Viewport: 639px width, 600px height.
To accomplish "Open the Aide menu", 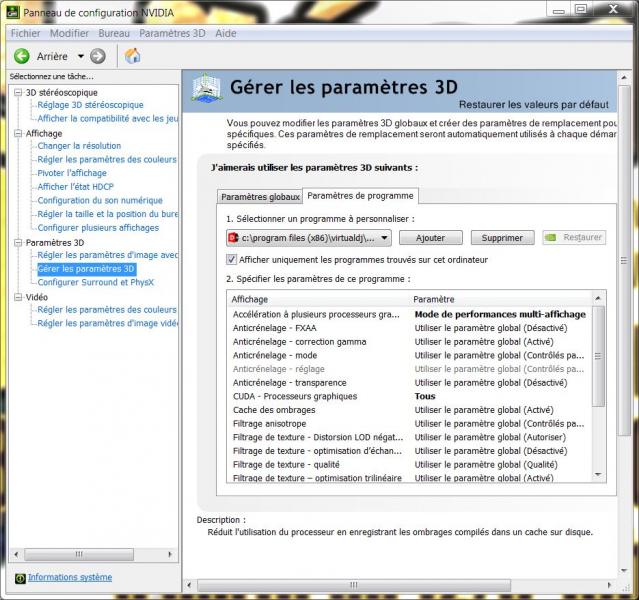I will coord(226,33).
